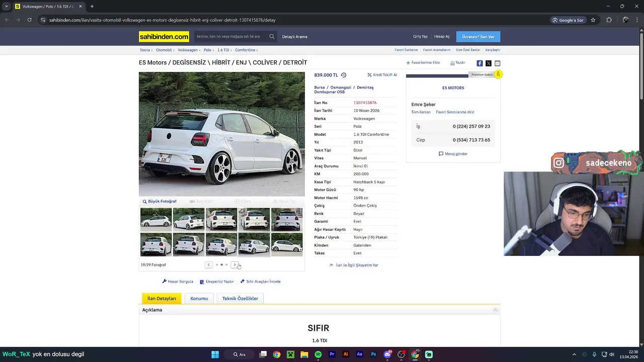Open the Hasar Sorgula link
The width and height of the screenshot is (644, 362).
(178, 282)
